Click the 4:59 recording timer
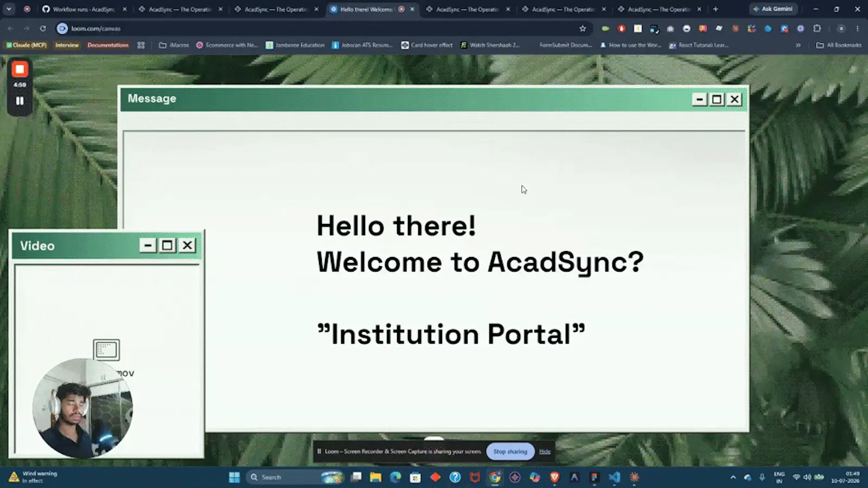Screen dimensions: 868x488 (x=20, y=85)
